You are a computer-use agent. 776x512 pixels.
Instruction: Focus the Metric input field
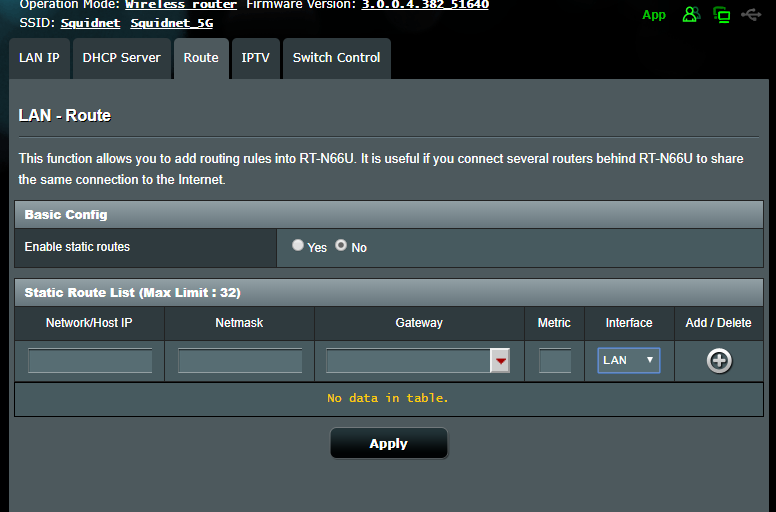[555, 361]
